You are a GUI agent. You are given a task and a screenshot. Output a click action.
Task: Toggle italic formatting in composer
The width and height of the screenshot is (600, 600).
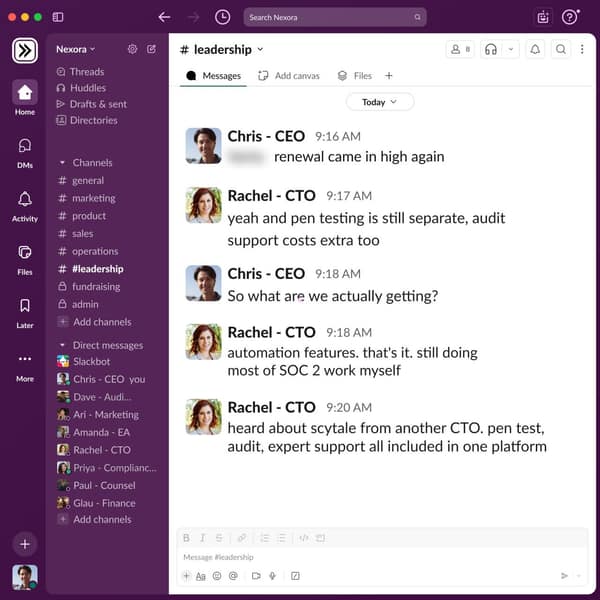pyautogui.click(x=203, y=538)
